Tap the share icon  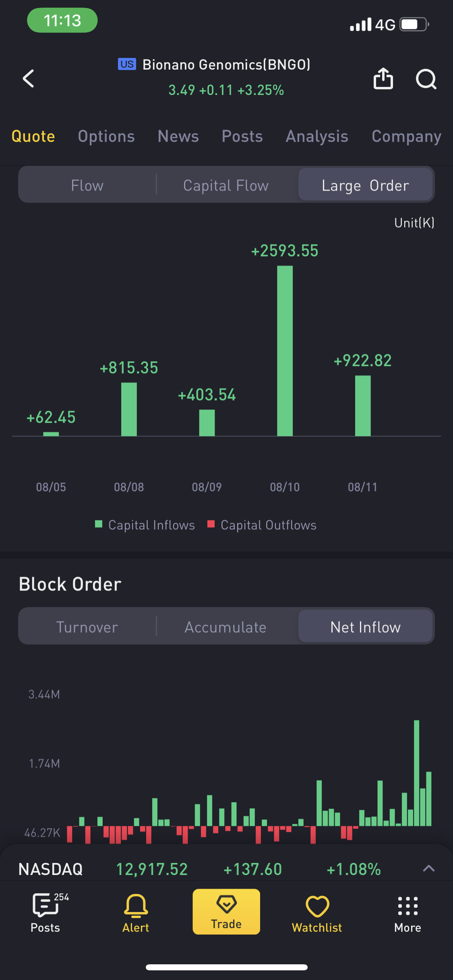[383, 78]
